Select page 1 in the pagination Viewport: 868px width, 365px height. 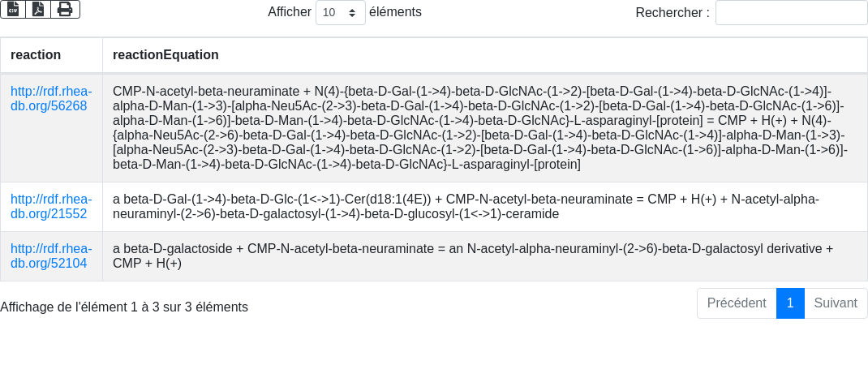(790, 303)
